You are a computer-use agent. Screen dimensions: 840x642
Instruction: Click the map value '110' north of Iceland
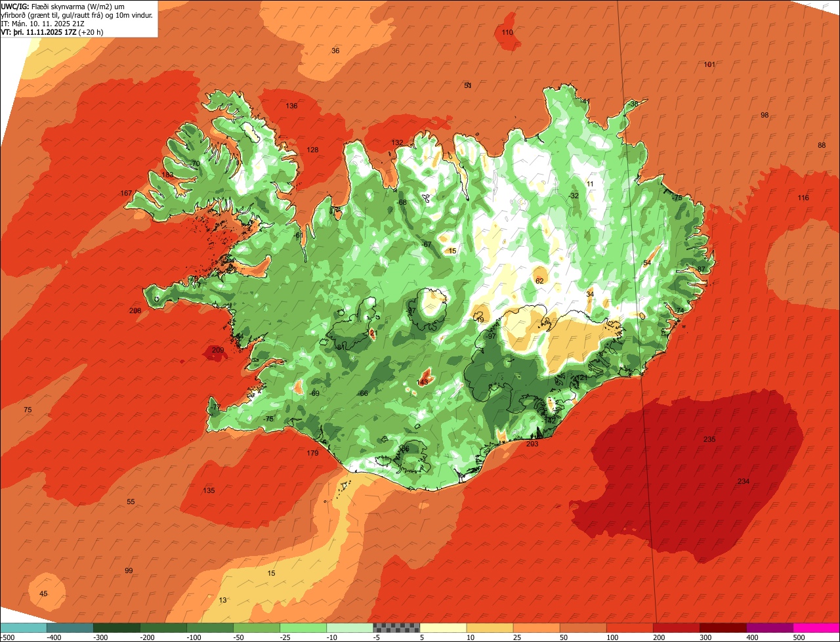[507, 32]
